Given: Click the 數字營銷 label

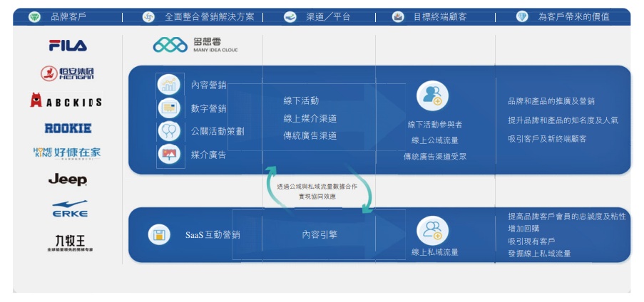Looking at the screenshot, I should (209, 109).
